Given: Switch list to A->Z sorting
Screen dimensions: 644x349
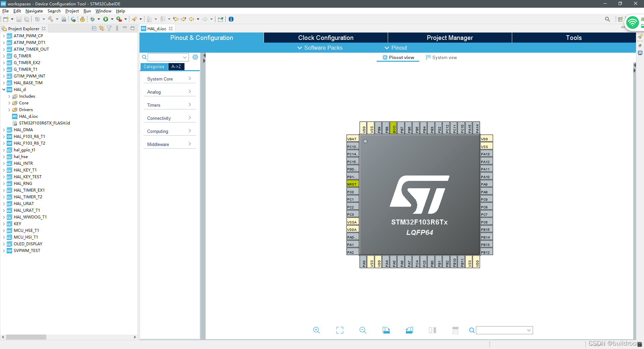Looking at the screenshot, I should [x=176, y=66].
